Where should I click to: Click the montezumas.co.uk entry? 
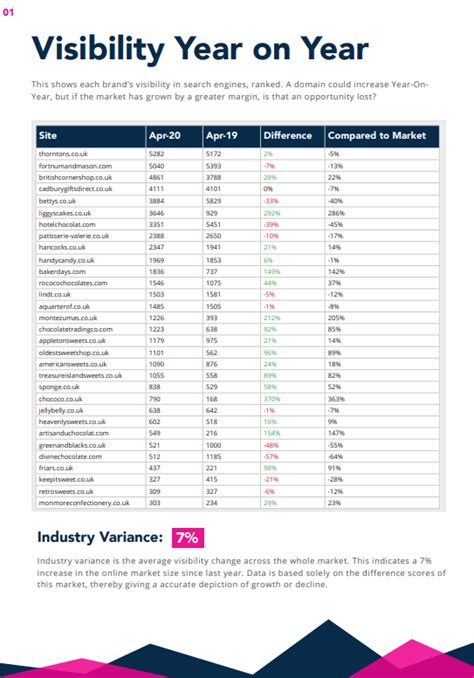[x=68, y=318]
